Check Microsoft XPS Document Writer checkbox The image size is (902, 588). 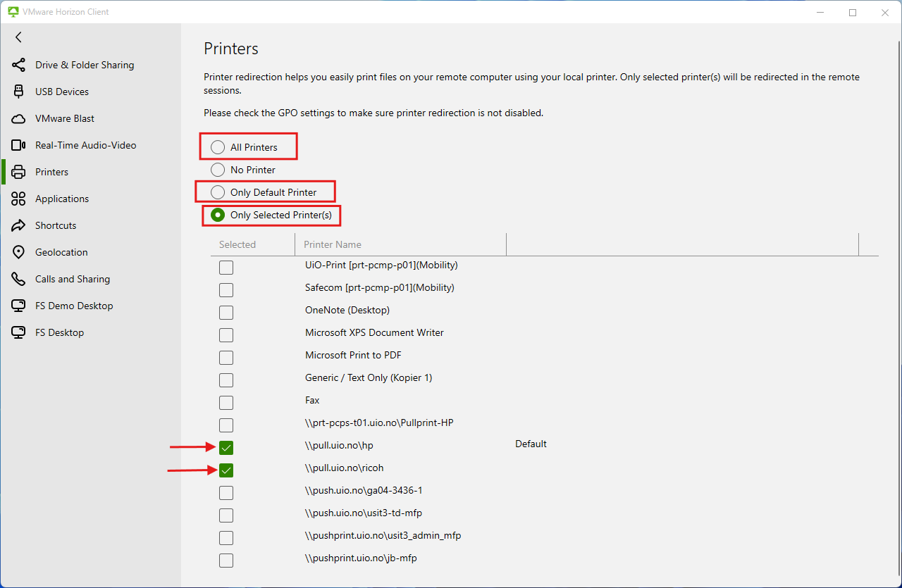click(226, 335)
